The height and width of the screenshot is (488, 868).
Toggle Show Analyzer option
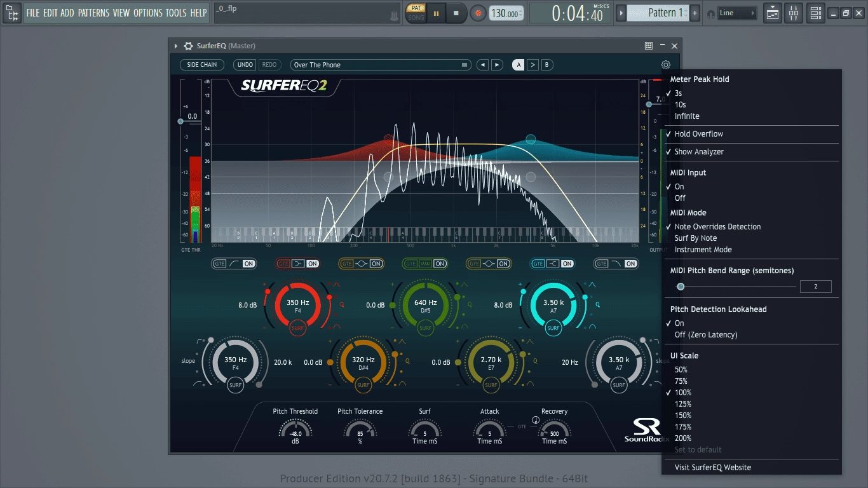coord(752,152)
